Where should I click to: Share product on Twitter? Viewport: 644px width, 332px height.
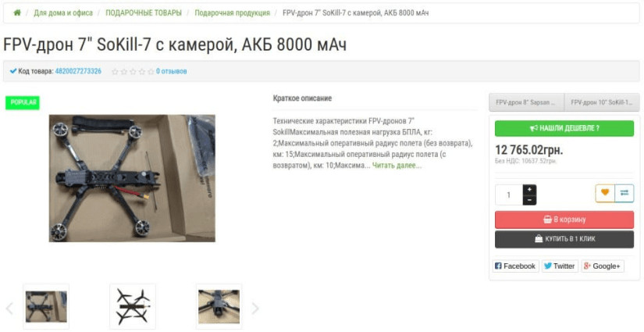coord(560,266)
